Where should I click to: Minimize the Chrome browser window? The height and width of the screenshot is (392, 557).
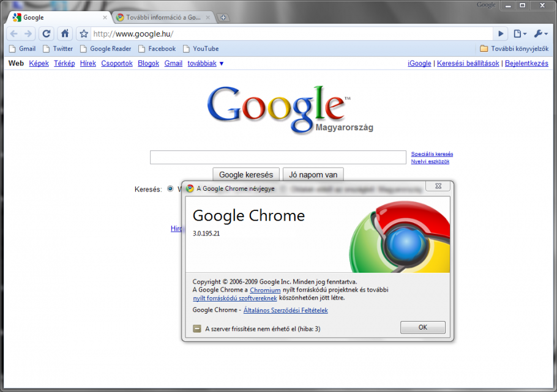pos(508,5)
